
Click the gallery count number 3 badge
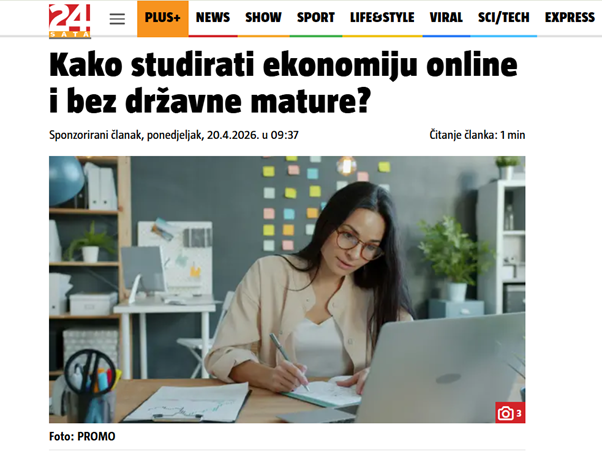point(519,413)
